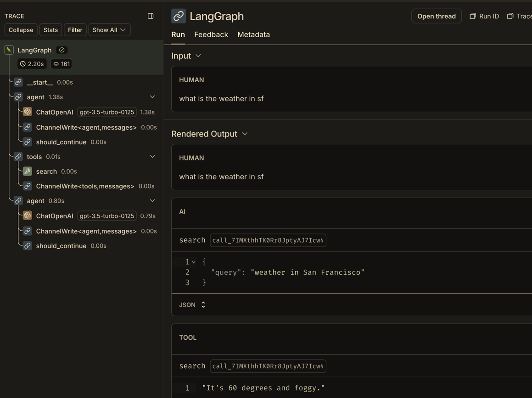The width and height of the screenshot is (532, 398).
Task: Collapse the Rendered Output section
Action: pyautogui.click(x=245, y=134)
